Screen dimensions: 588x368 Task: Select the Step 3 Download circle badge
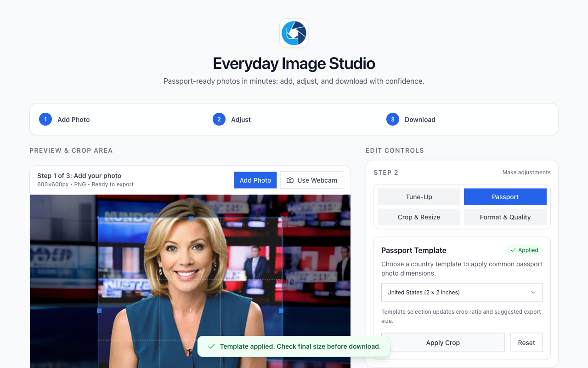click(x=392, y=119)
